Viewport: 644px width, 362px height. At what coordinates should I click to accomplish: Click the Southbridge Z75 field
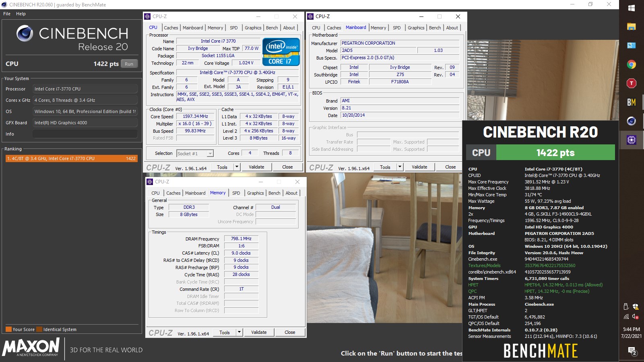[400, 74]
